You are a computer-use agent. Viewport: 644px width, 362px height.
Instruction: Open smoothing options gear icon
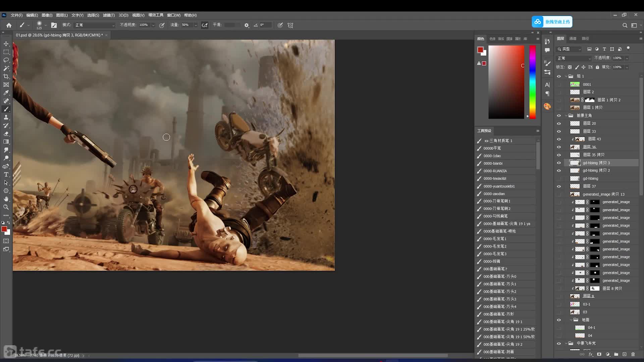click(247, 25)
